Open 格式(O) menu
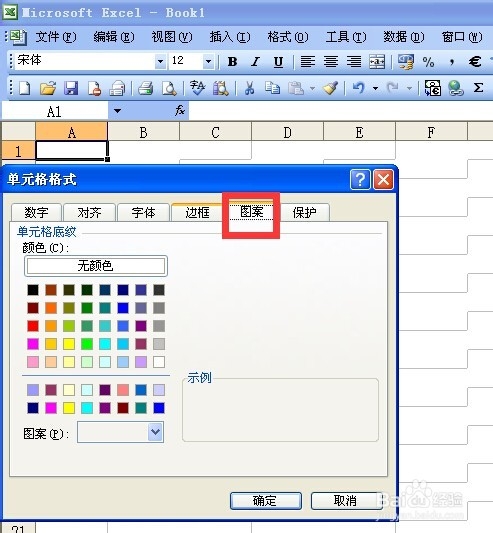The image size is (493, 533). click(x=288, y=37)
